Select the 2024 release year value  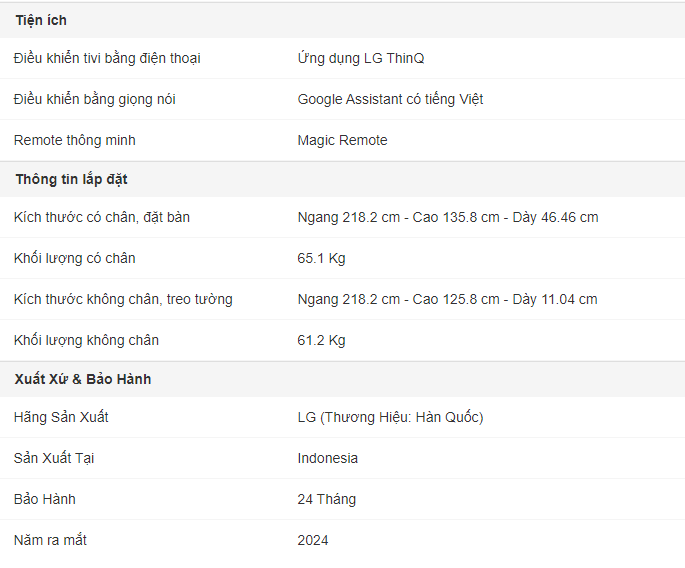tap(313, 540)
